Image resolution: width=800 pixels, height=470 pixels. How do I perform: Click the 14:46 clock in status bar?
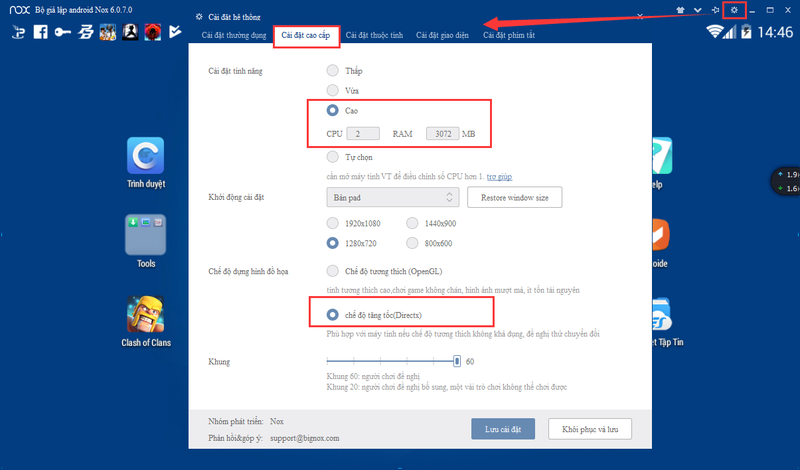pyautogui.click(x=775, y=32)
